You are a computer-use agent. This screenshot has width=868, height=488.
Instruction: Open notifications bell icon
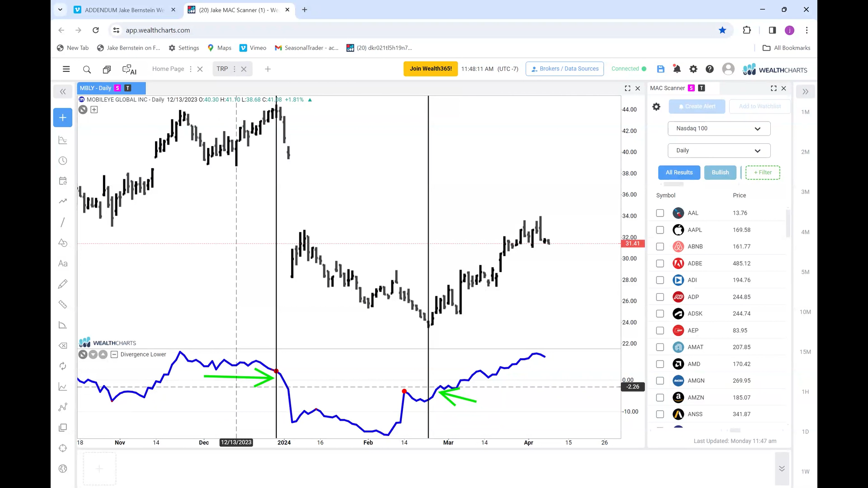tap(677, 69)
